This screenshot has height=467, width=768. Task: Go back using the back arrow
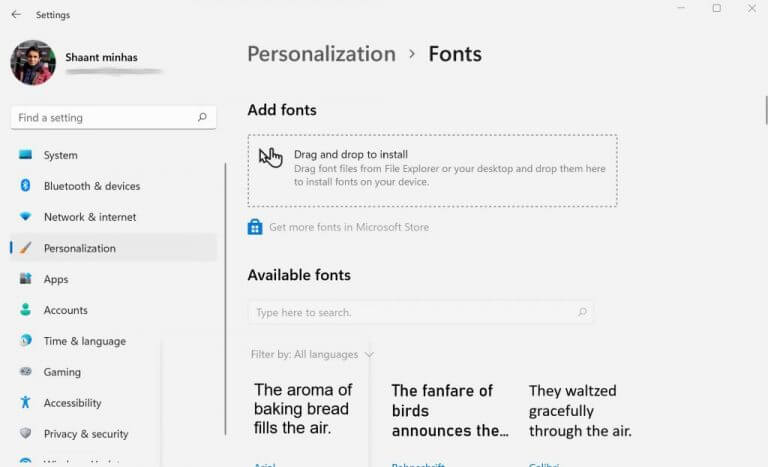(16, 15)
